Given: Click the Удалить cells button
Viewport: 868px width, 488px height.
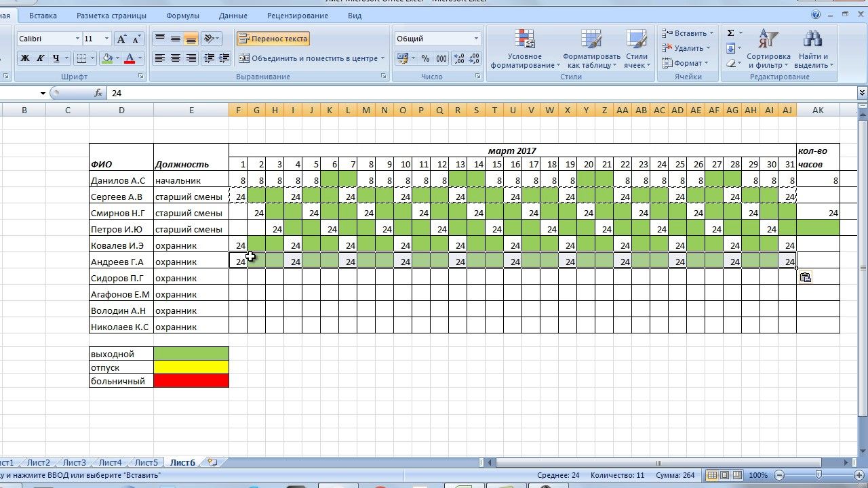Looking at the screenshot, I should click(685, 48).
